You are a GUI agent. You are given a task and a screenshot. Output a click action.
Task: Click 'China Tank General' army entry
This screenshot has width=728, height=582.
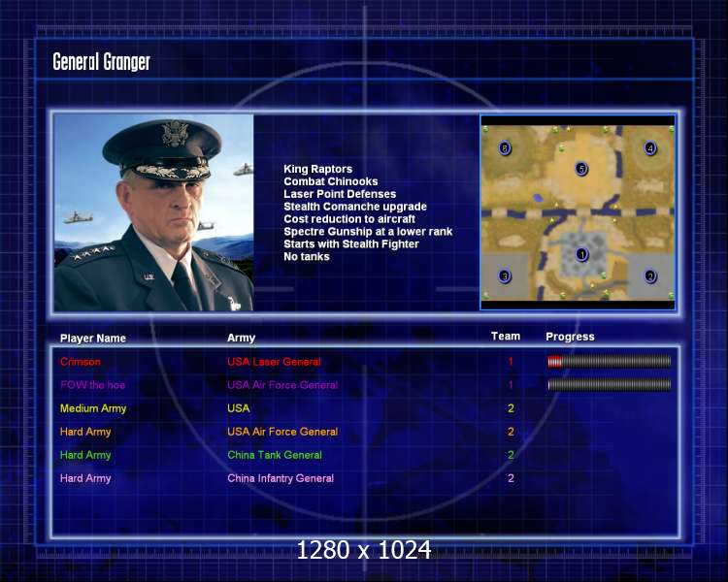click(x=275, y=455)
